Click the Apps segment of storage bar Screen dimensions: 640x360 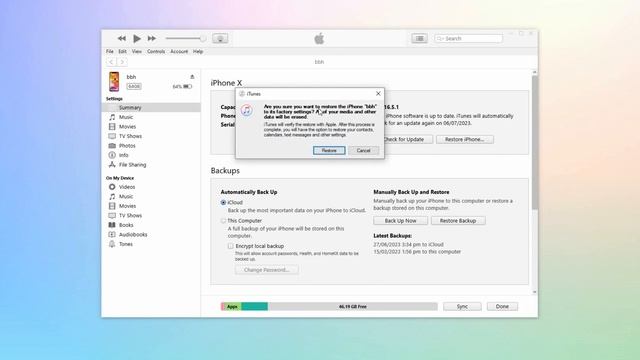232,307
